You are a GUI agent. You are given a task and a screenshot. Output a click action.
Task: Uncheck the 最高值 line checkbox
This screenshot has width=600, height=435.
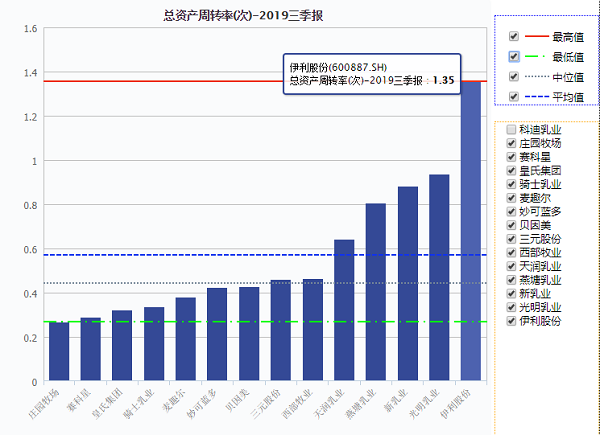[x=514, y=36]
